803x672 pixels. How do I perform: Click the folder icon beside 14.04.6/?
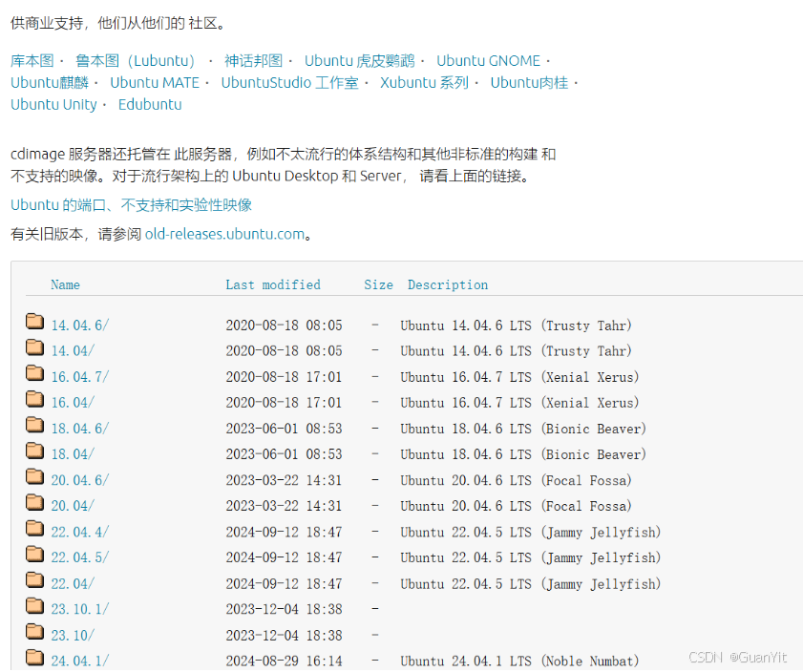click(x=34, y=322)
